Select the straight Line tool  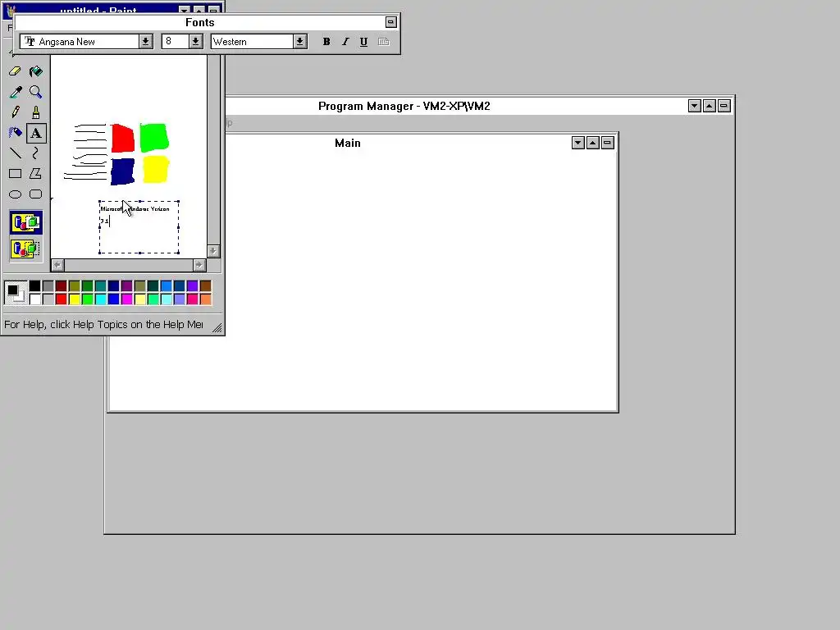point(15,153)
